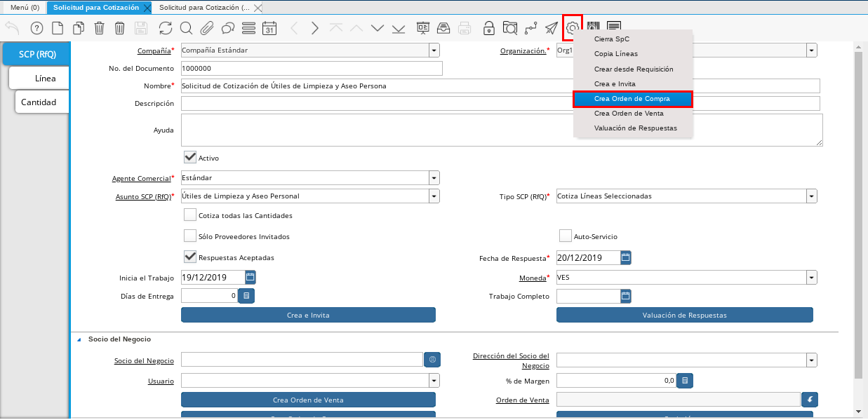The width and height of the screenshot is (868, 420).
Task: Tick the Auto-Servicio checkbox
Action: click(x=565, y=236)
